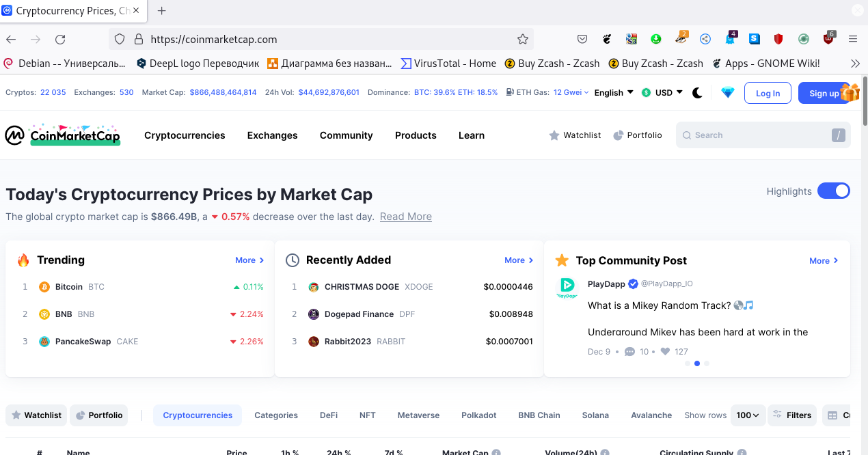Click the Bitcoin icon in Trending
Image resolution: width=868 pixels, height=455 pixels.
point(44,287)
